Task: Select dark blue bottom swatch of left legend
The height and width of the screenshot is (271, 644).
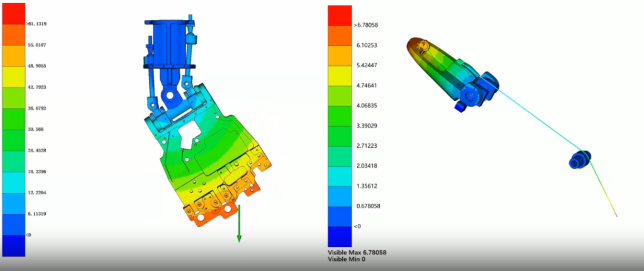Action: tap(13, 245)
